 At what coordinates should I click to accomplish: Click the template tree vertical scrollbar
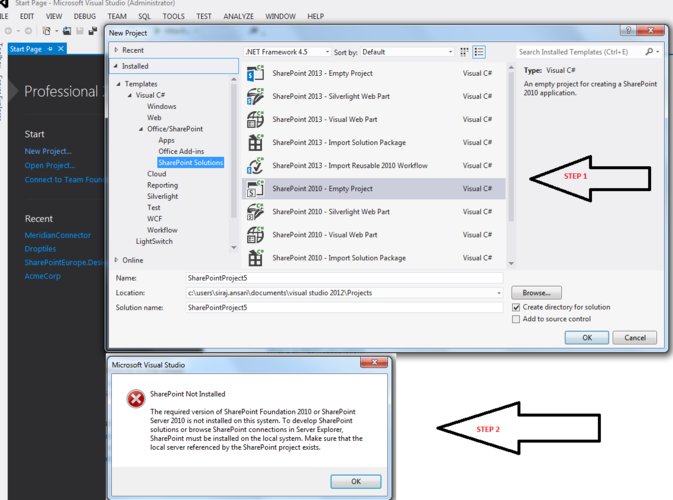click(x=233, y=150)
